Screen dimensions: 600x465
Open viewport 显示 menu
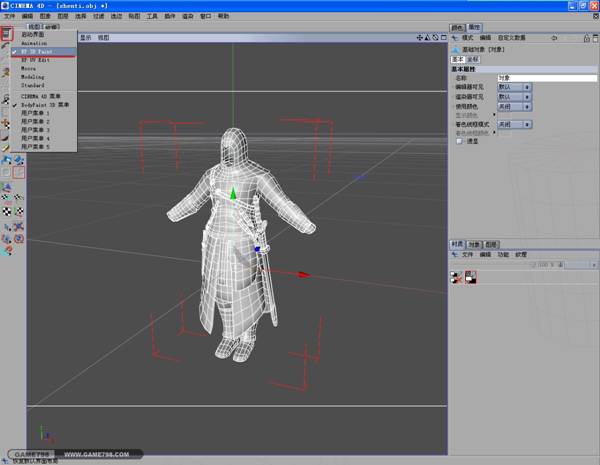pos(86,38)
